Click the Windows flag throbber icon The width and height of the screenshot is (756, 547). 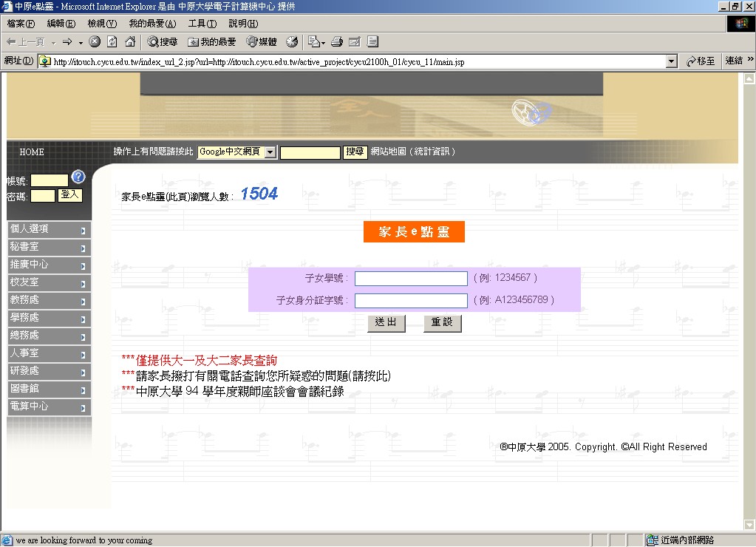pyautogui.click(x=741, y=24)
